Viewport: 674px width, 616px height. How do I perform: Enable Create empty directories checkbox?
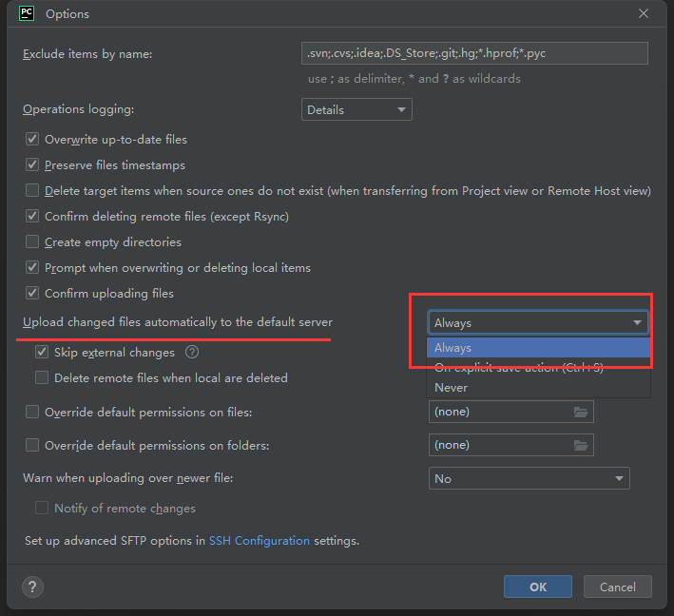click(x=33, y=242)
